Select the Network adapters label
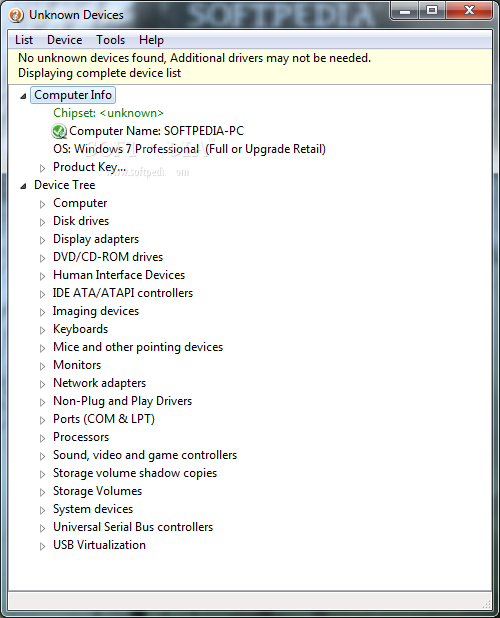Screen dimensions: 500x618 (99, 383)
